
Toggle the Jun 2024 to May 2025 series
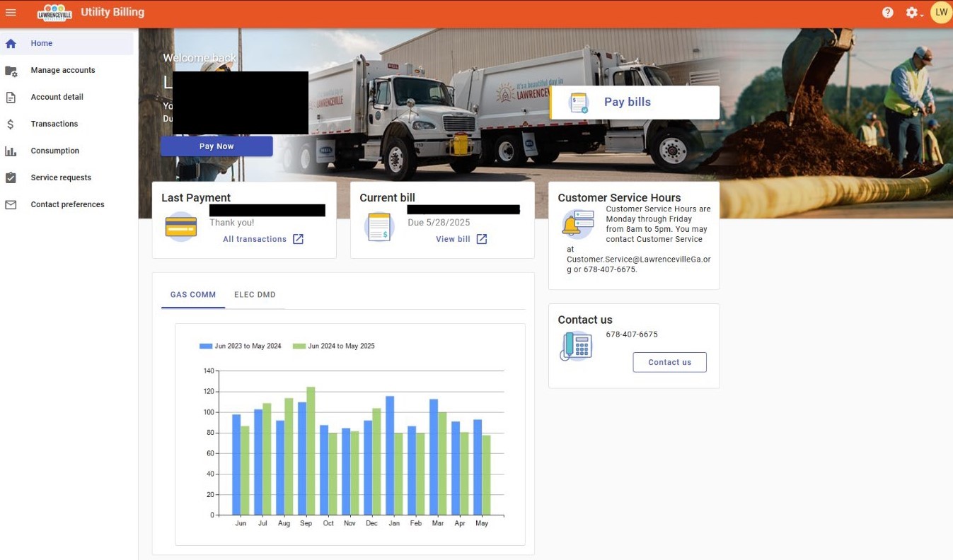(x=333, y=346)
